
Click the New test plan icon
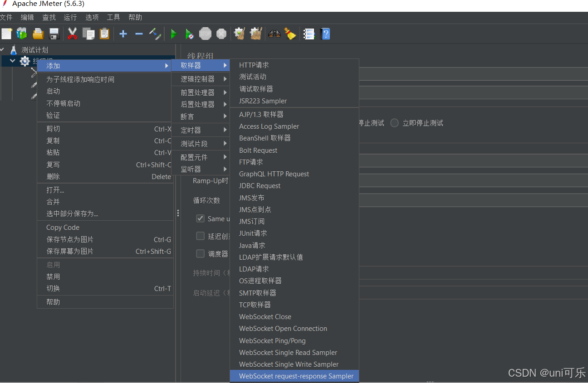(x=6, y=34)
